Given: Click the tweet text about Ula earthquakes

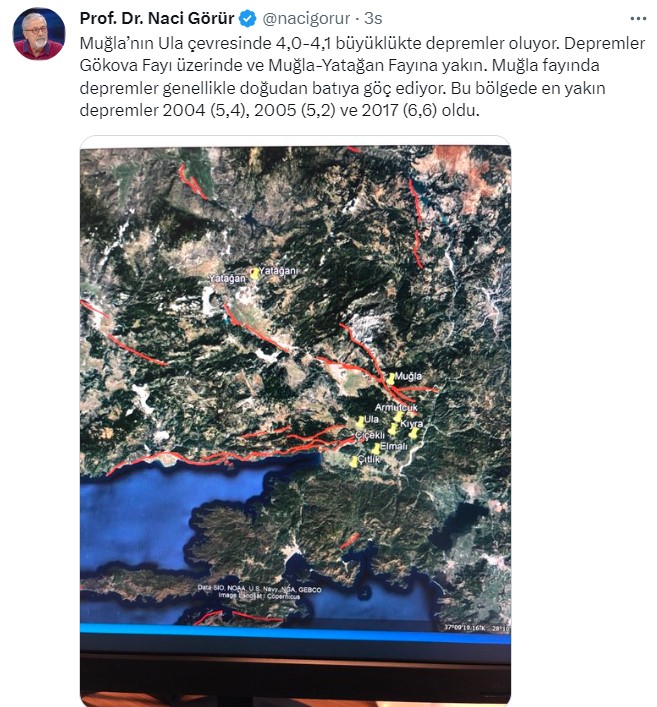Looking at the screenshot, I should (362, 77).
